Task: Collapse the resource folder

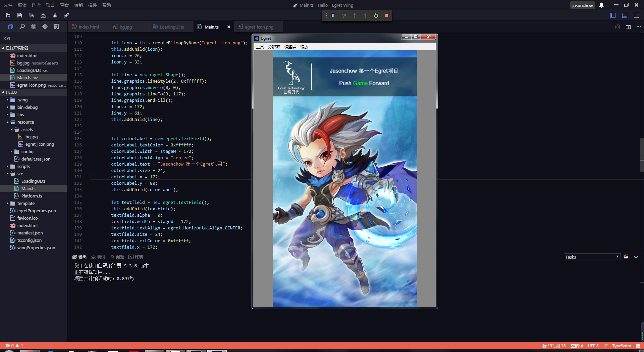Action: click(x=7, y=122)
